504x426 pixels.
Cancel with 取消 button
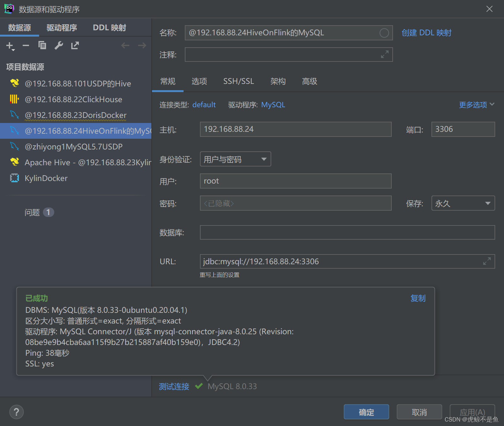pyautogui.click(x=419, y=412)
